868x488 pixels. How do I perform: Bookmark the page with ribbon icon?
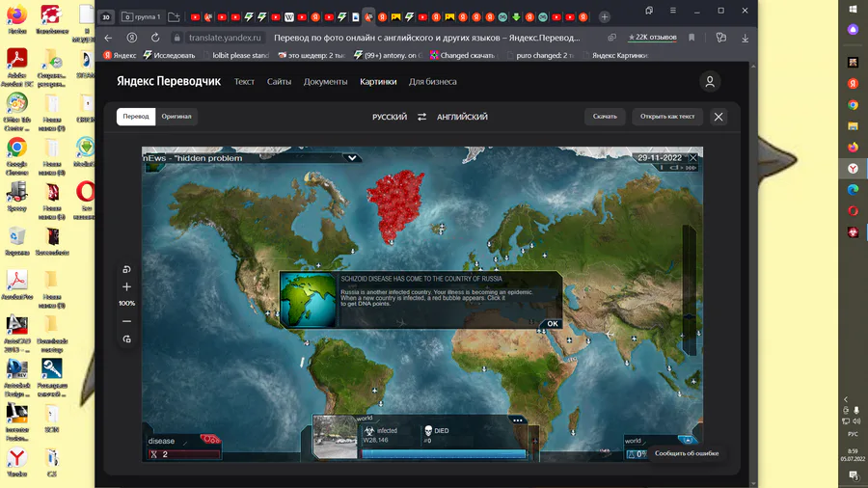pyautogui.click(x=692, y=38)
